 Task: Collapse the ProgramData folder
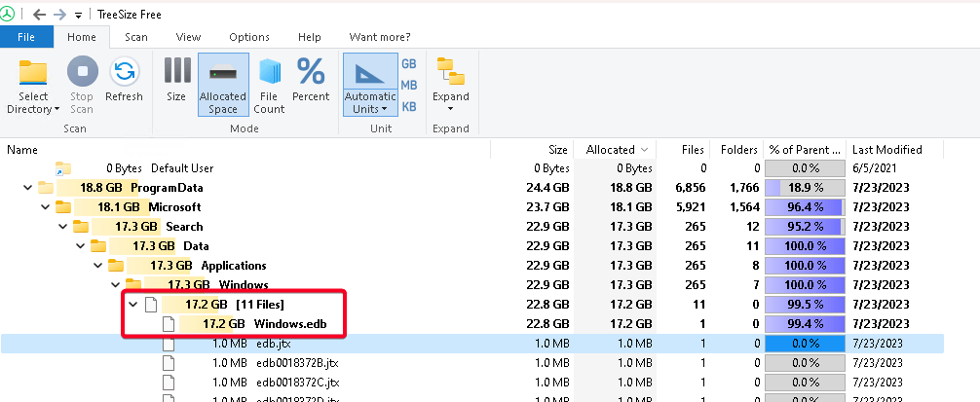[27, 188]
